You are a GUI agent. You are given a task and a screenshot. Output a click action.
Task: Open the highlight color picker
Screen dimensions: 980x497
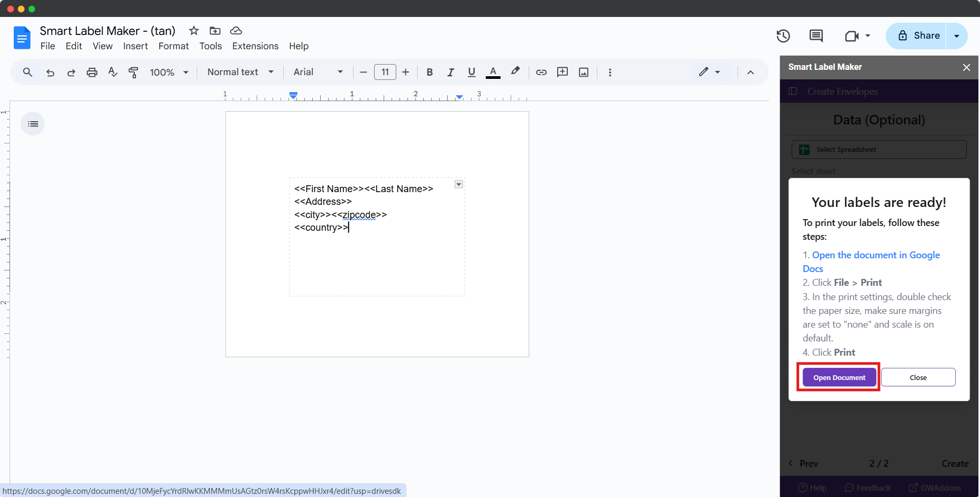[515, 71]
